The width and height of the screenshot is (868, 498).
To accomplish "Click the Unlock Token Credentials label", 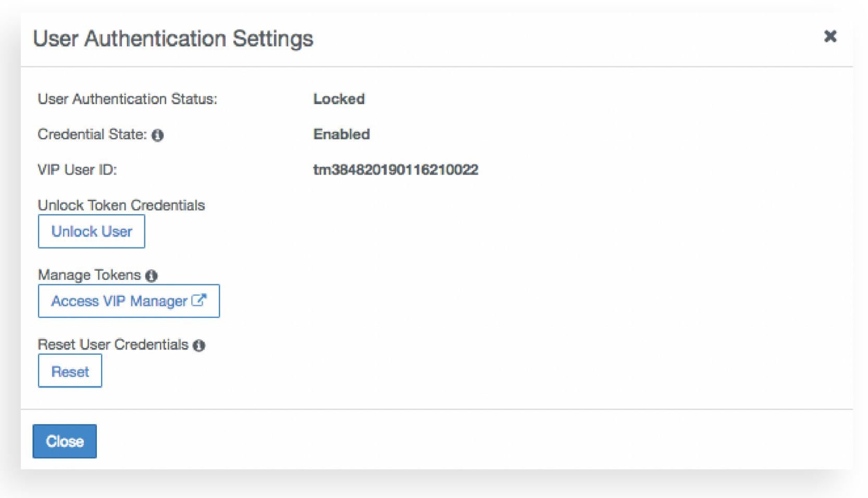I will [121, 205].
